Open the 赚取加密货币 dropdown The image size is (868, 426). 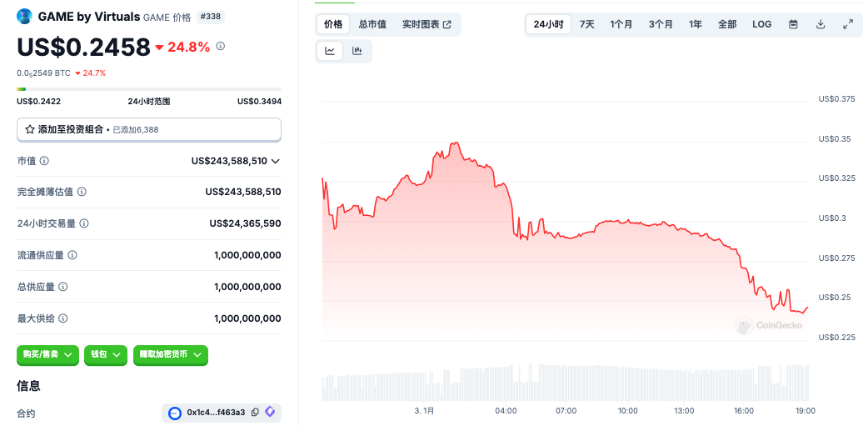171,354
